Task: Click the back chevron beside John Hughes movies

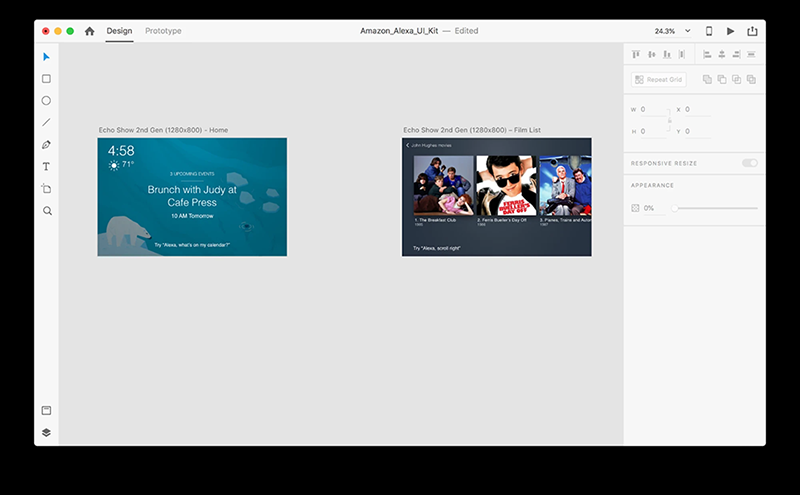Action: coord(408,145)
